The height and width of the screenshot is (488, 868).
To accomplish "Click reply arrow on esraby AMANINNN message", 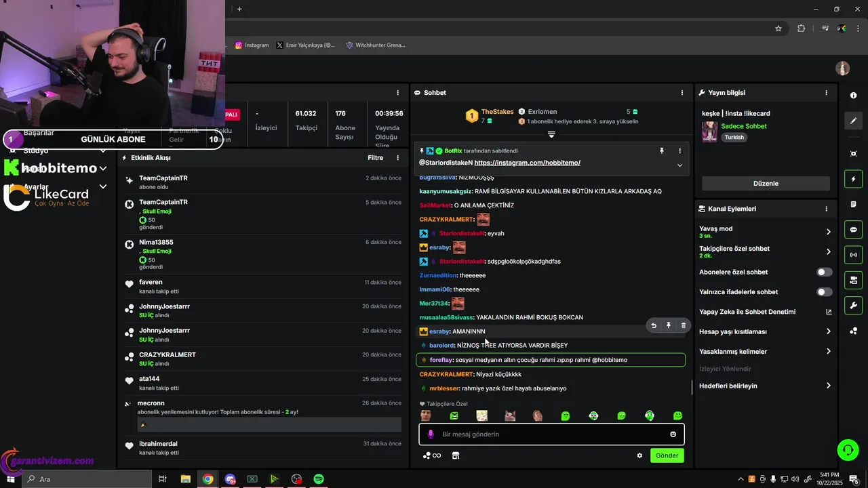I will pyautogui.click(x=654, y=325).
